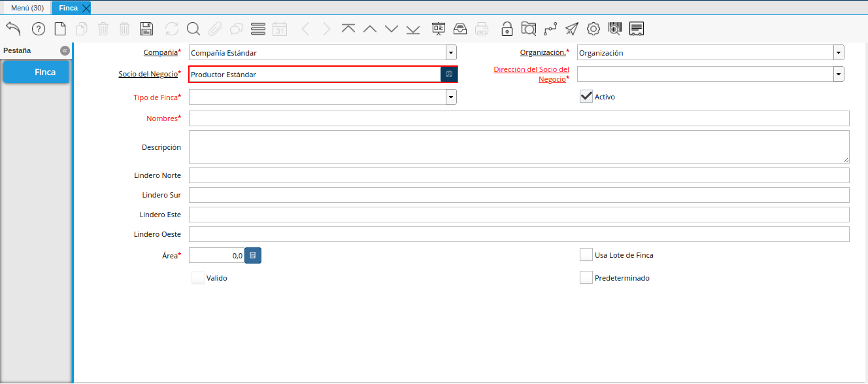This screenshot has height=384, width=868.
Task: Open Socio del Negocio lookup button
Action: 449,74
